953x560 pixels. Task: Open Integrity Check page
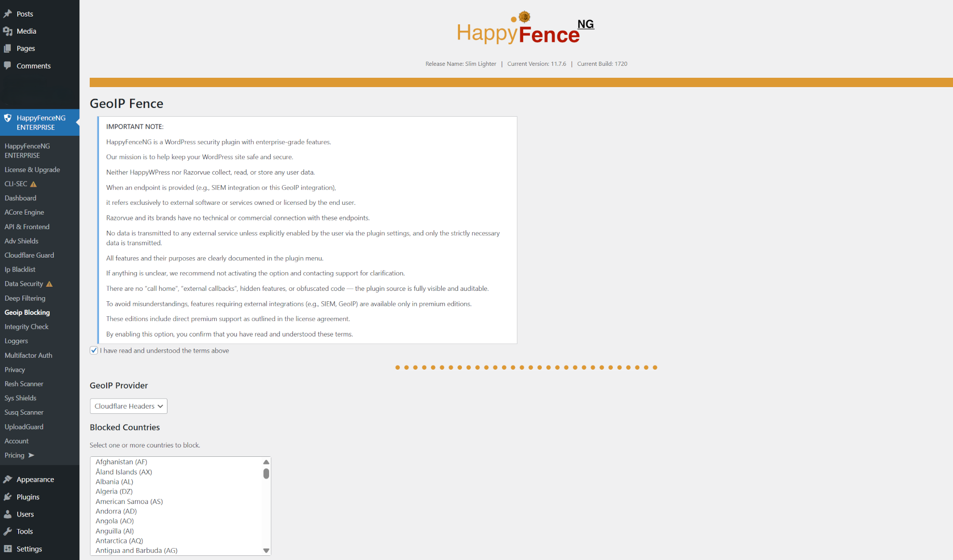coord(26,327)
